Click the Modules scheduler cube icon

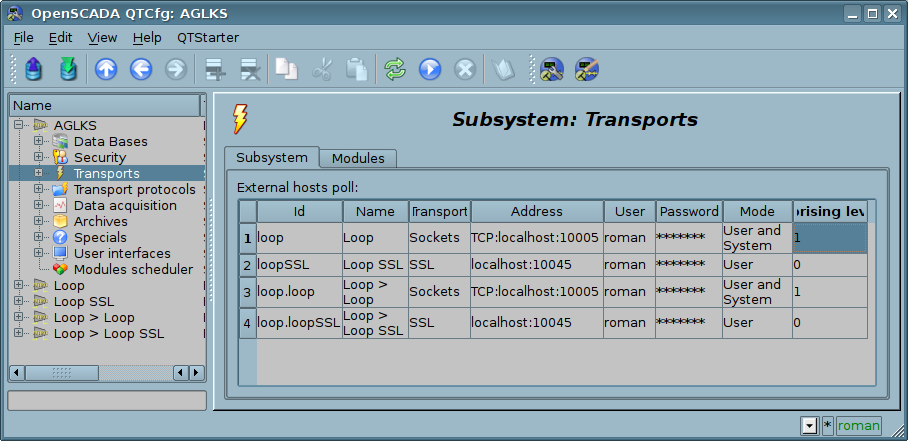60,270
